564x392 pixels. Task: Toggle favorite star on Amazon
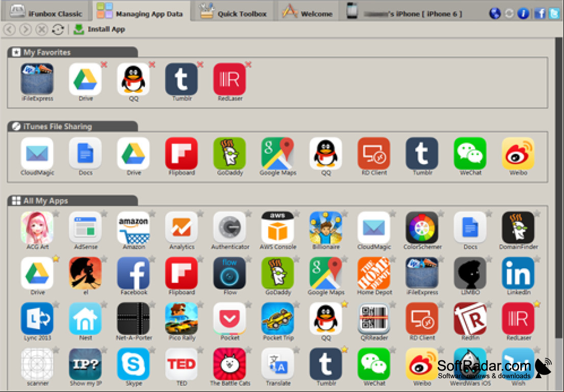pos(152,214)
